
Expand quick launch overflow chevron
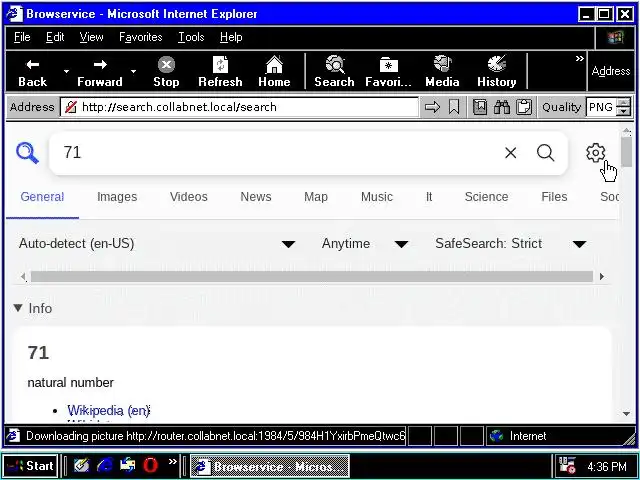pyautogui.click(x=173, y=462)
